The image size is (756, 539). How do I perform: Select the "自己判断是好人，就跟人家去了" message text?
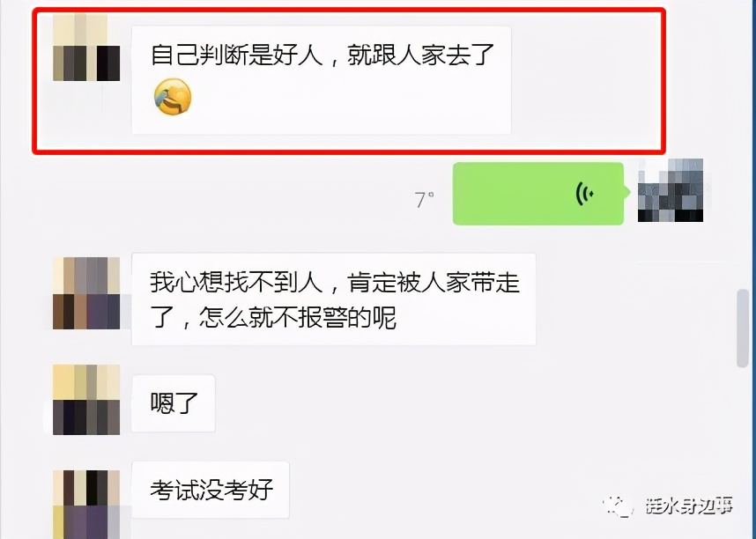322,55
